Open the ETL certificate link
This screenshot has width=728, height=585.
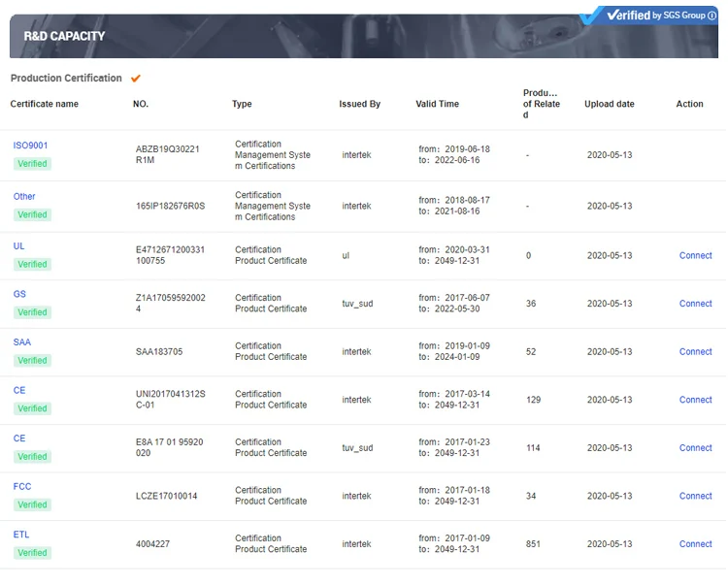click(21, 535)
